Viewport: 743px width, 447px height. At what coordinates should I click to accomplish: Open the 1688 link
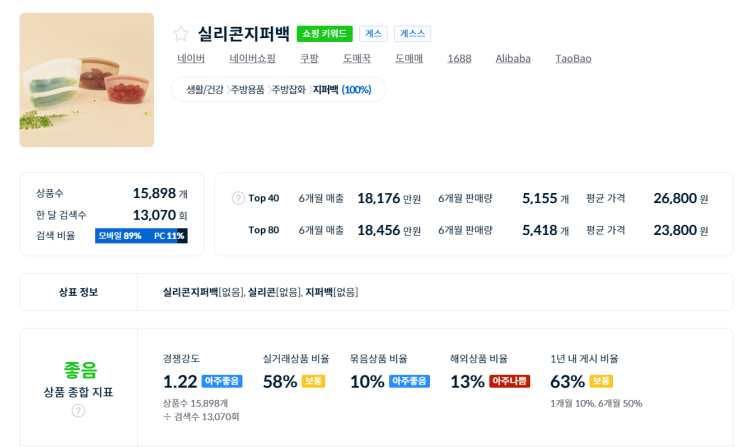[459, 58]
